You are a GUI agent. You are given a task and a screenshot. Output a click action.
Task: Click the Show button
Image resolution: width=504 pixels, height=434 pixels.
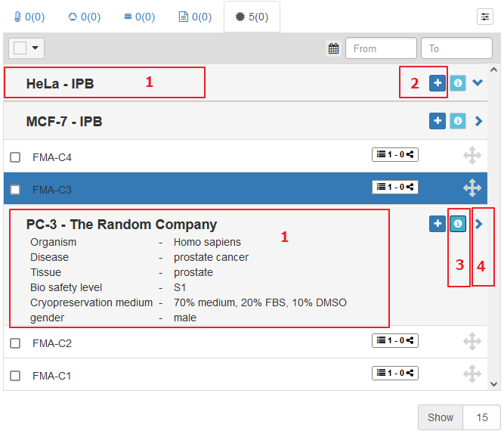pyautogui.click(x=441, y=417)
